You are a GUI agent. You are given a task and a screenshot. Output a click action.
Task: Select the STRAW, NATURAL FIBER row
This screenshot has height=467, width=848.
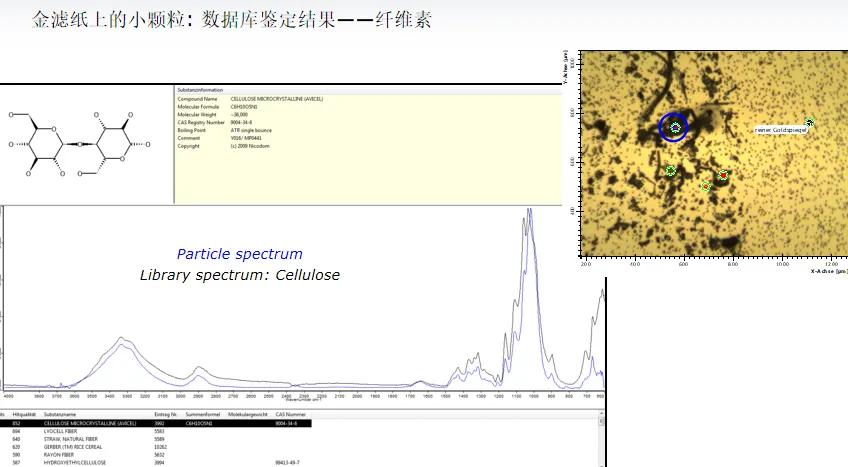156,439
